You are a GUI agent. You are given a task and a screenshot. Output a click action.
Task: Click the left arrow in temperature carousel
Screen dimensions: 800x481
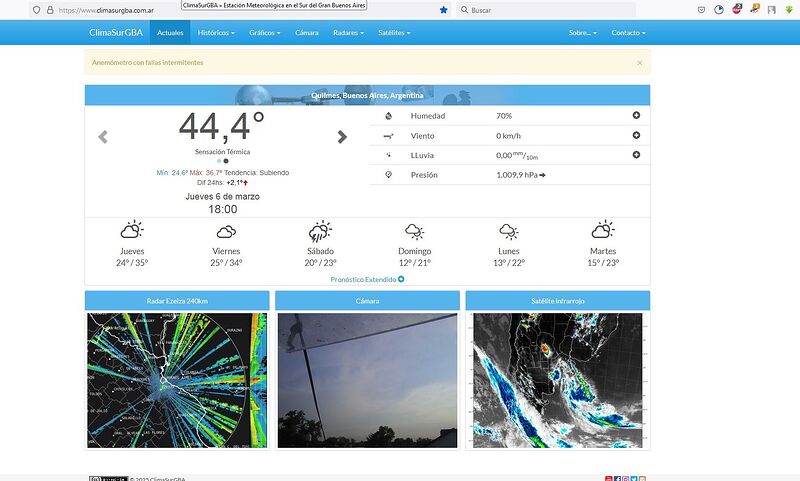103,137
